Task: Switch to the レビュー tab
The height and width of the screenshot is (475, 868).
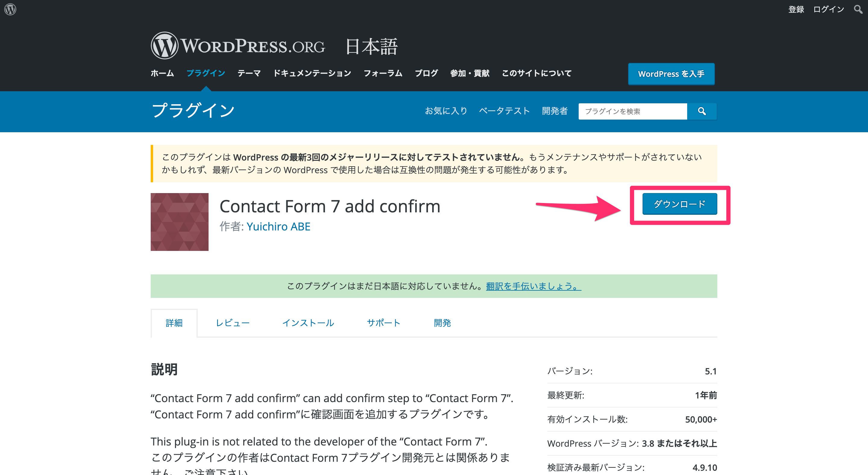Action: click(x=232, y=323)
